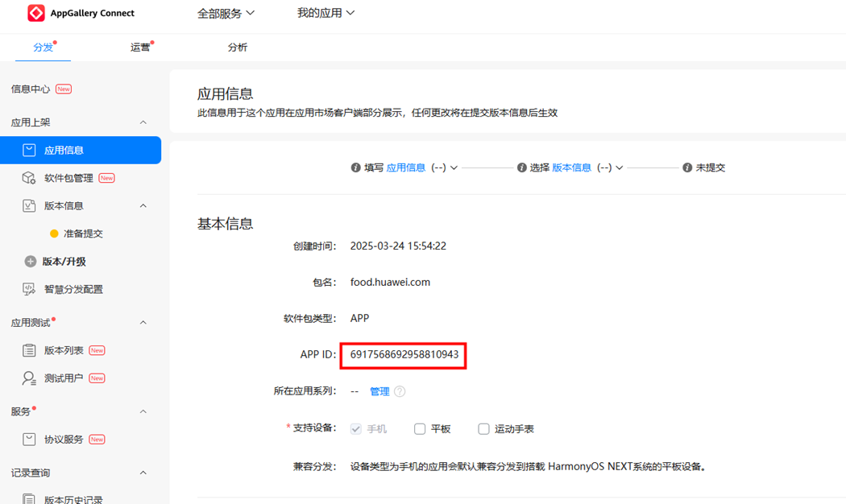Open 信息中心 in the sidebar

point(31,89)
